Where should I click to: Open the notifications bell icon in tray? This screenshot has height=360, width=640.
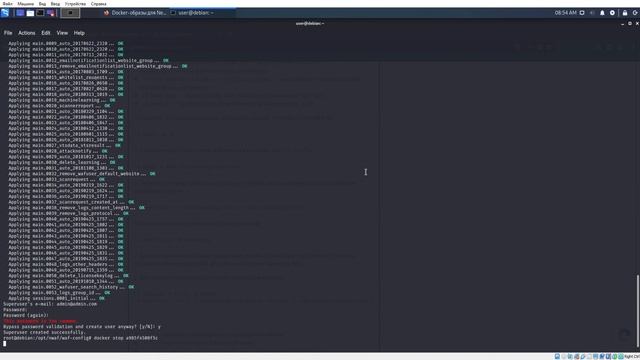pos(602,13)
